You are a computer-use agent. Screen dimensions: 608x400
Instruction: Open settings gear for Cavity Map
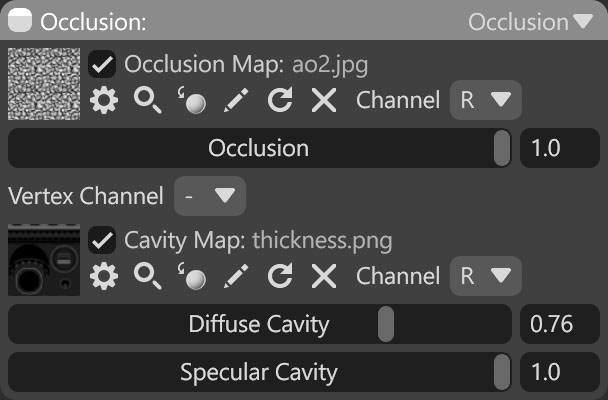(104, 276)
